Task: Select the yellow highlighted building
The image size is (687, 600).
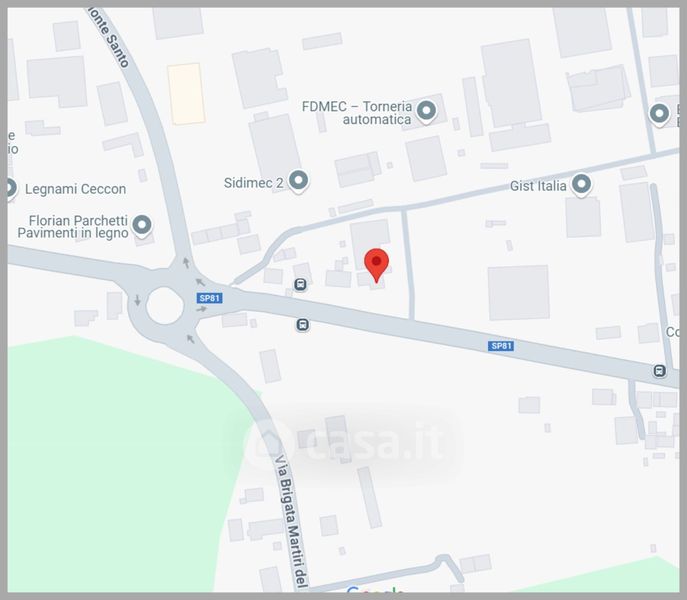Action: point(187,94)
